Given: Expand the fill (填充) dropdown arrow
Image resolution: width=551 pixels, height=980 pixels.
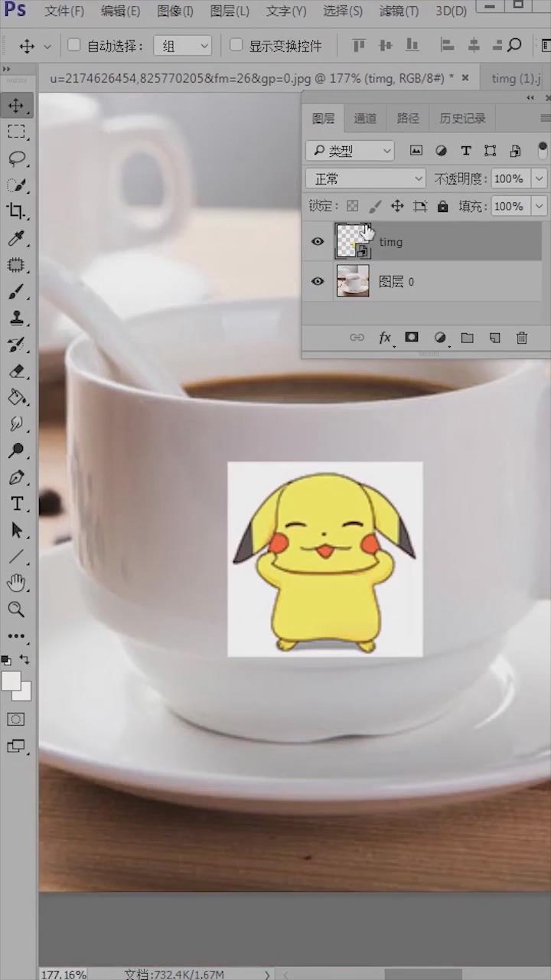Looking at the screenshot, I should pos(540,207).
